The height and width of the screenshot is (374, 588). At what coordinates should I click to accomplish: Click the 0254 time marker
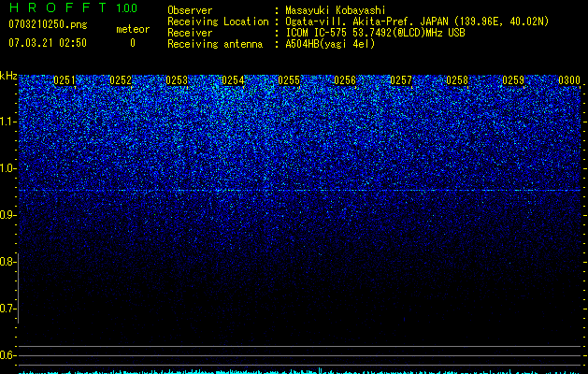pos(233,80)
